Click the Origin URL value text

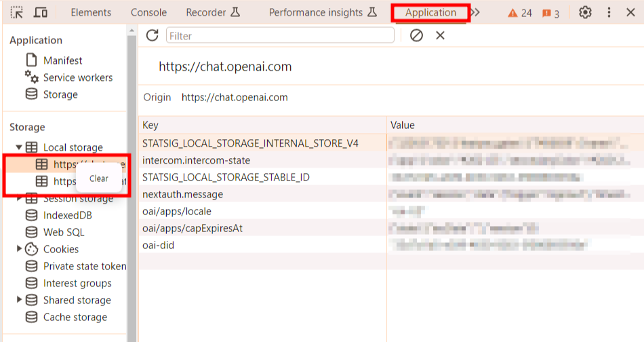(x=235, y=98)
